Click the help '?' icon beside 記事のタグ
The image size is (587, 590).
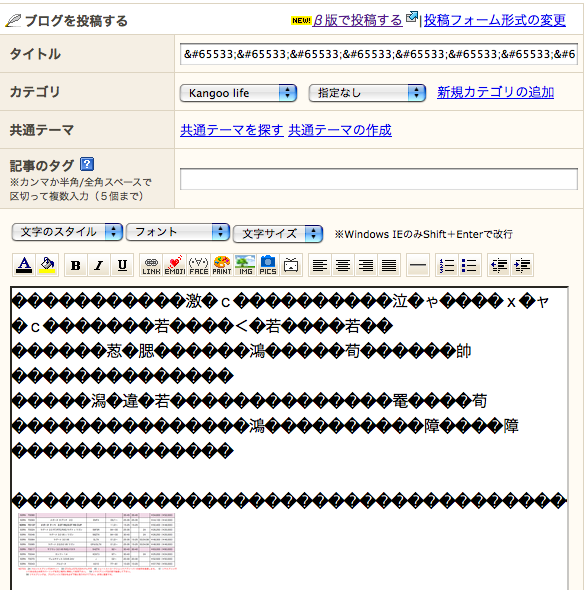pos(87,164)
